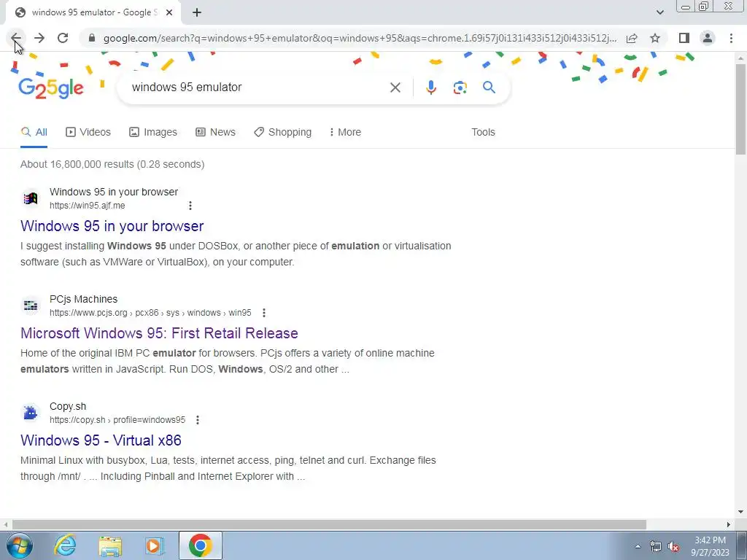This screenshot has height=560, width=747.
Task: Open the search Tools options
Action: 483,133
